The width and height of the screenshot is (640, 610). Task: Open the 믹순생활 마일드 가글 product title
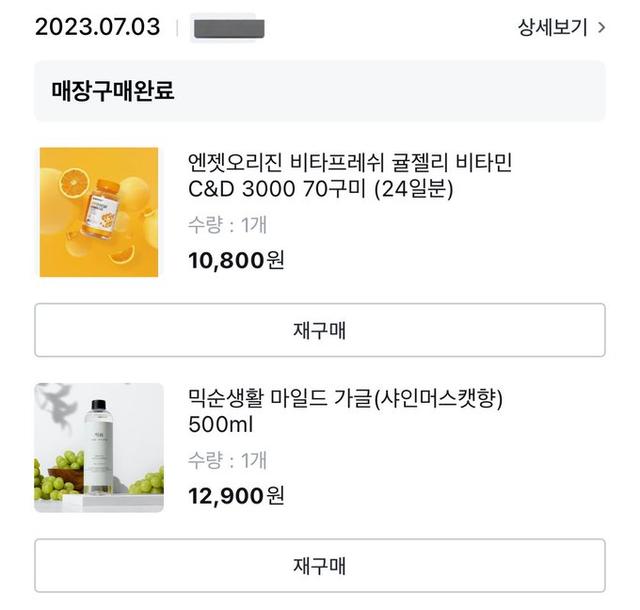(x=345, y=398)
